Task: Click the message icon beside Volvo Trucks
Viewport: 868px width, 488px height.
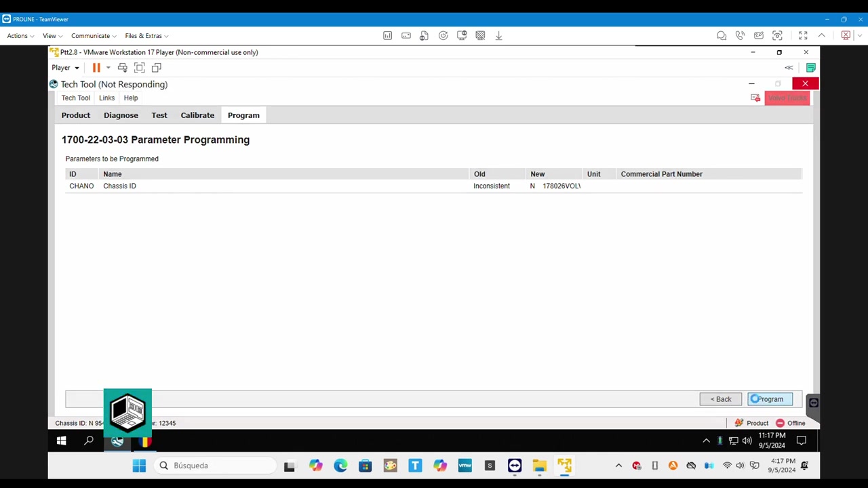Action: [755, 98]
